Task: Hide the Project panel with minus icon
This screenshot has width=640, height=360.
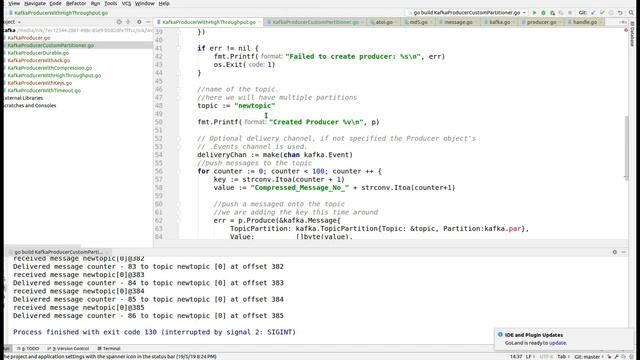Action: pyautogui.click(x=148, y=22)
